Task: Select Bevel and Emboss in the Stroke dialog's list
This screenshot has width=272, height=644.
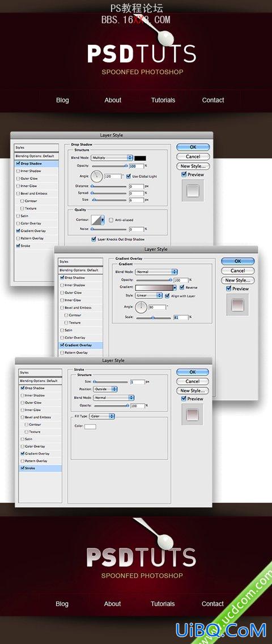Action: (x=40, y=417)
